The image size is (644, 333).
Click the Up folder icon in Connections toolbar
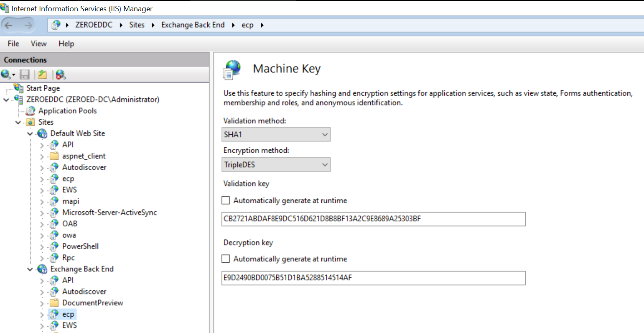tap(42, 74)
